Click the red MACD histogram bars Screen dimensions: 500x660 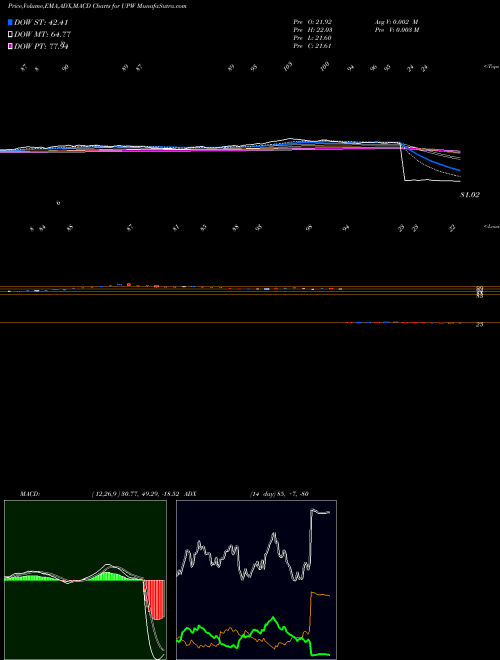coord(154,599)
